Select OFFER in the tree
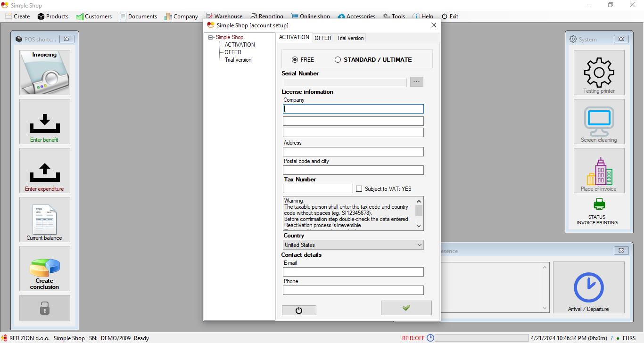 233,52
